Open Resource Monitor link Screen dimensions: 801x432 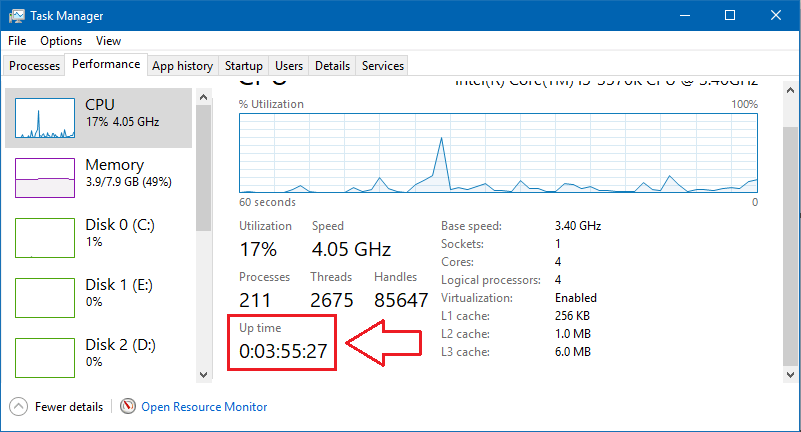click(204, 407)
